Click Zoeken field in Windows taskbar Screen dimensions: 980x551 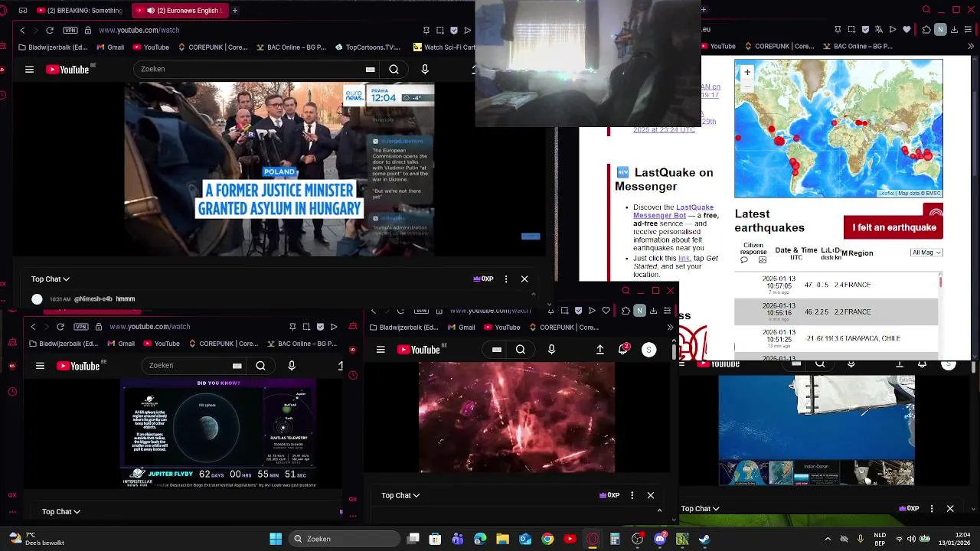345,539
